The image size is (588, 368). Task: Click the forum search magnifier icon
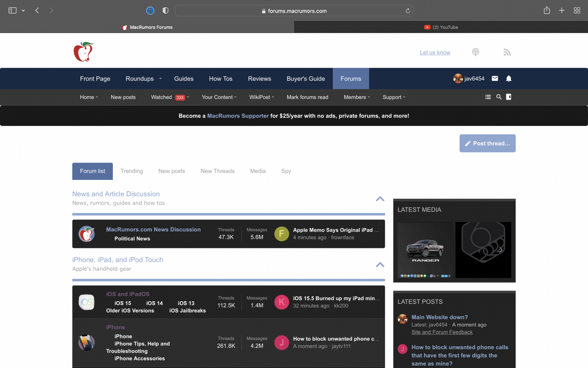click(499, 97)
